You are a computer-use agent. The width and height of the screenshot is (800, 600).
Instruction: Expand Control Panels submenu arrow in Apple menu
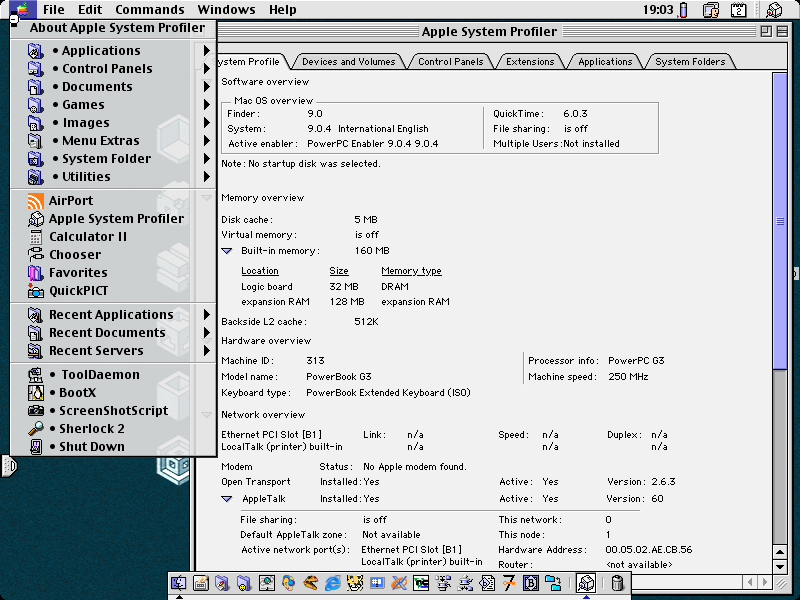tap(207, 68)
